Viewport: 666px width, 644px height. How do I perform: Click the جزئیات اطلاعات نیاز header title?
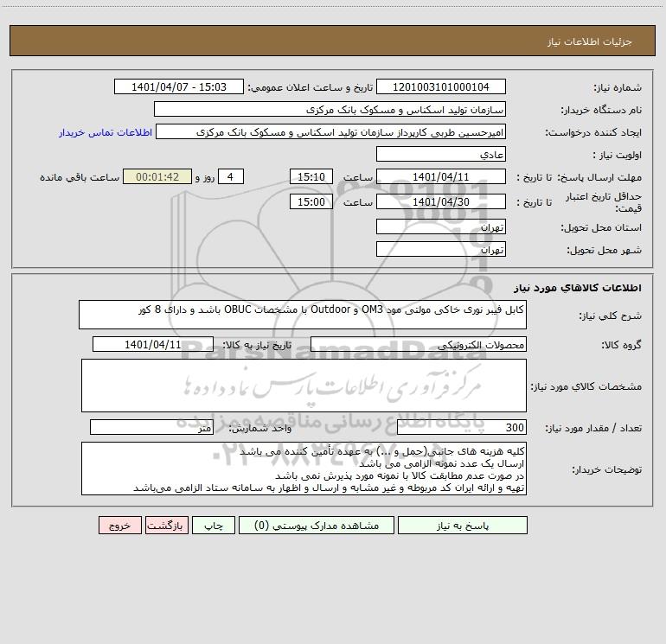click(x=590, y=41)
